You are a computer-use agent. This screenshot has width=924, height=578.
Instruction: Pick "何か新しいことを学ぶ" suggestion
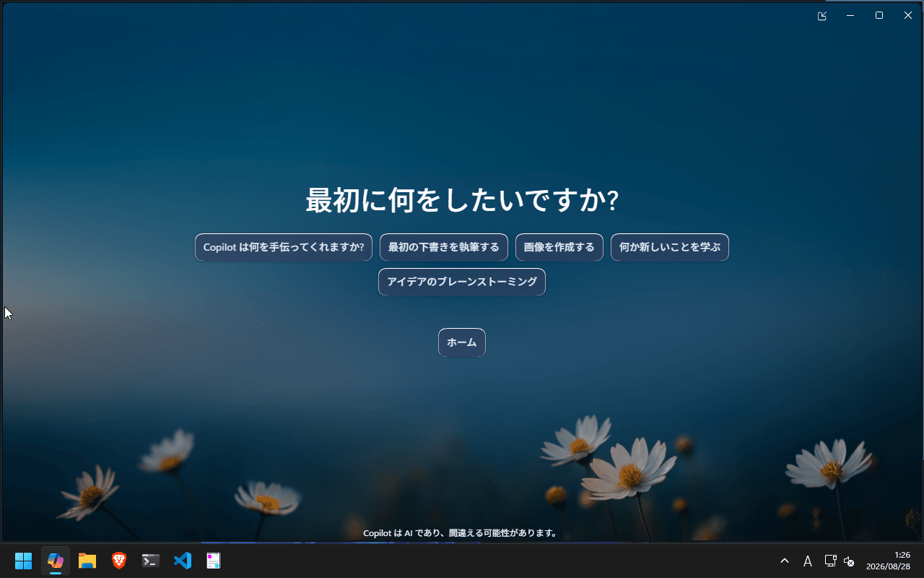(x=670, y=247)
